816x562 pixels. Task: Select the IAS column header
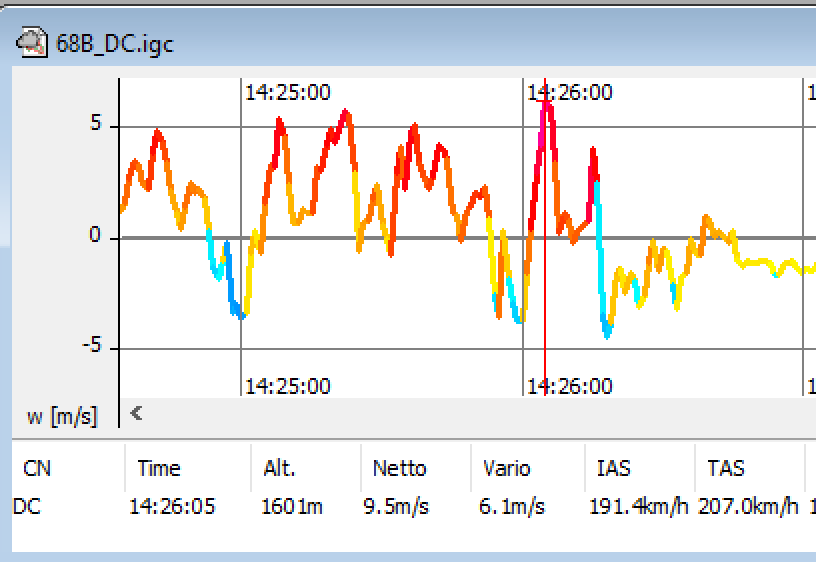(x=613, y=468)
